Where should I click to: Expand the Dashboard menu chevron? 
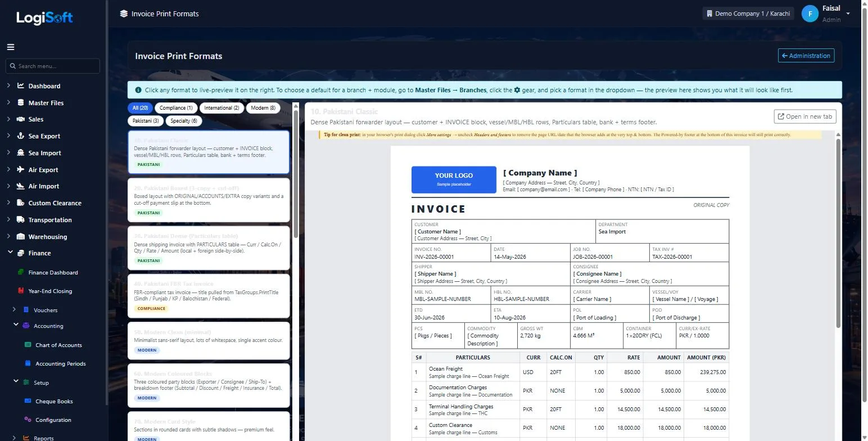tap(8, 86)
